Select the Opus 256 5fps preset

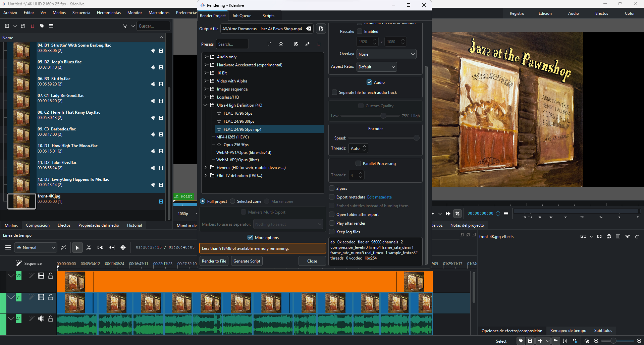pyautogui.click(x=236, y=145)
